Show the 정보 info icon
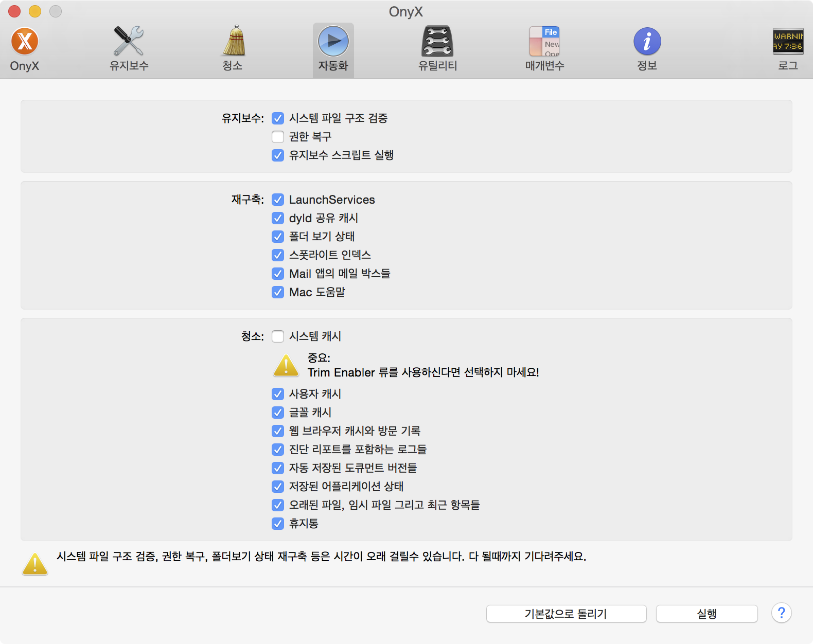The height and width of the screenshot is (644, 813). (647, 42)
